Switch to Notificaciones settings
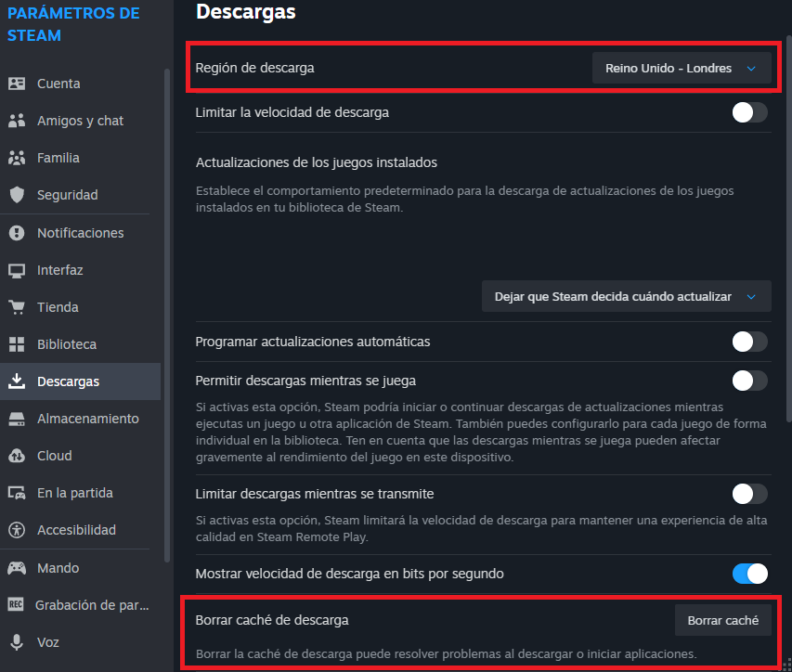Viewport: 792px width, 672px height. (x=80, y=233)
